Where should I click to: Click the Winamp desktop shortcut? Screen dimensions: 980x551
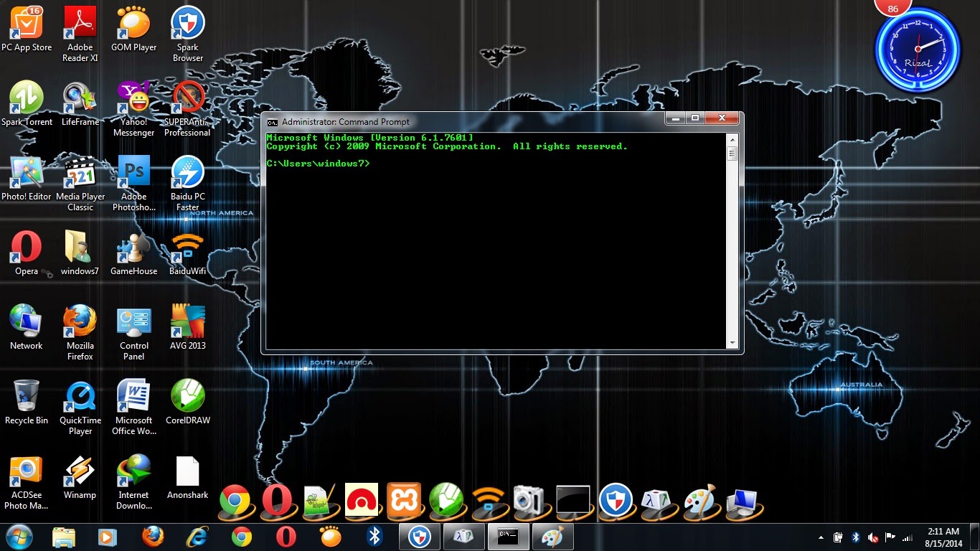click(80, 477)
